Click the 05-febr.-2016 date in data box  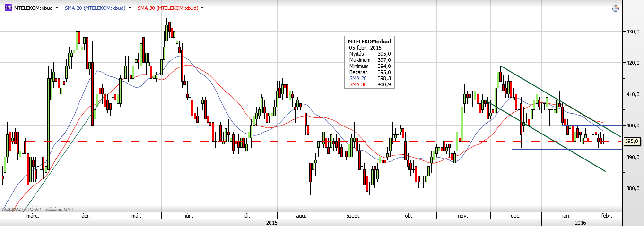point(366,48)
